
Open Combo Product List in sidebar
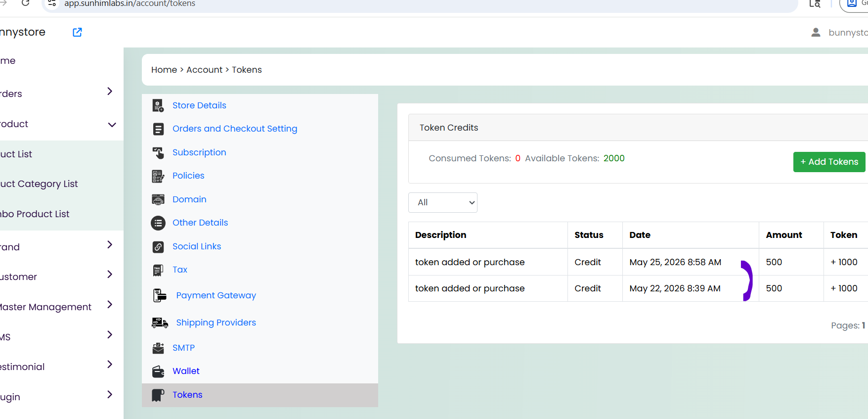coord(35,214)
